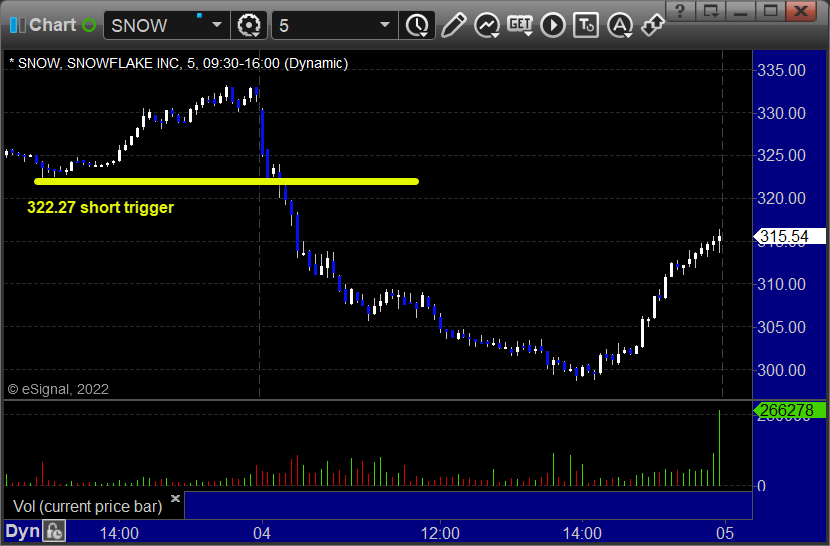Click the 320.00 price axis label
Screen dimensions: 830x546
pos(781,198)
